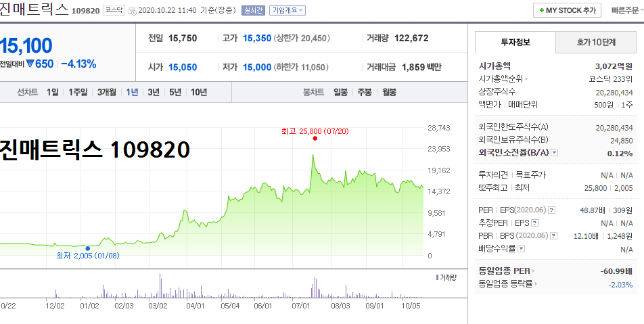Click the 외국인보유주식수 value 24,850
Screen dimensions: 644x324
tap(622, 141)
